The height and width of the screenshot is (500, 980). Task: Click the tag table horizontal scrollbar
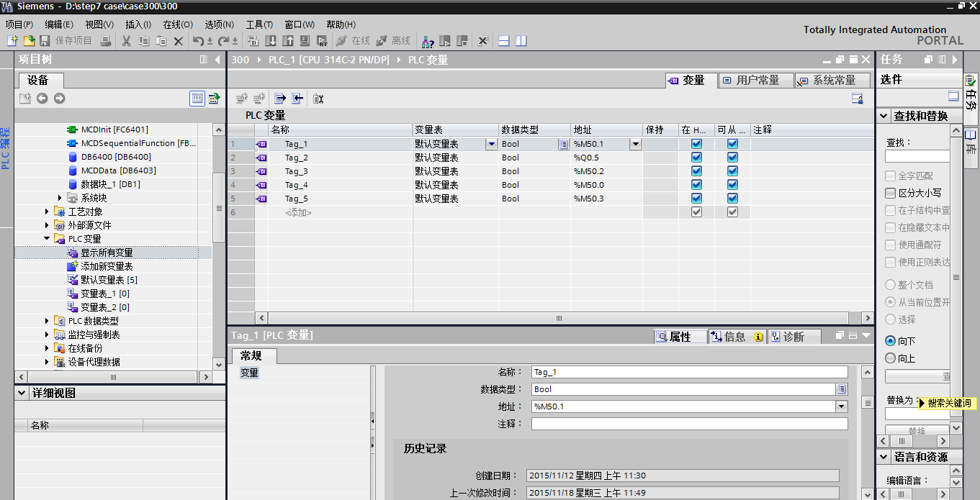click(559, 318)
